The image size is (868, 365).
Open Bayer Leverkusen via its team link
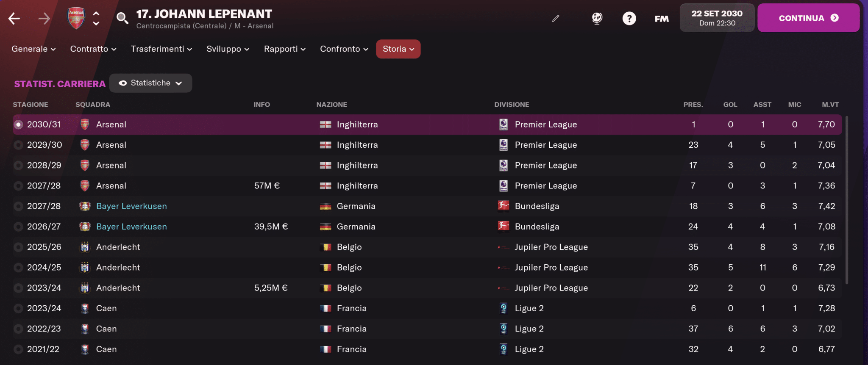pos(131,206)
